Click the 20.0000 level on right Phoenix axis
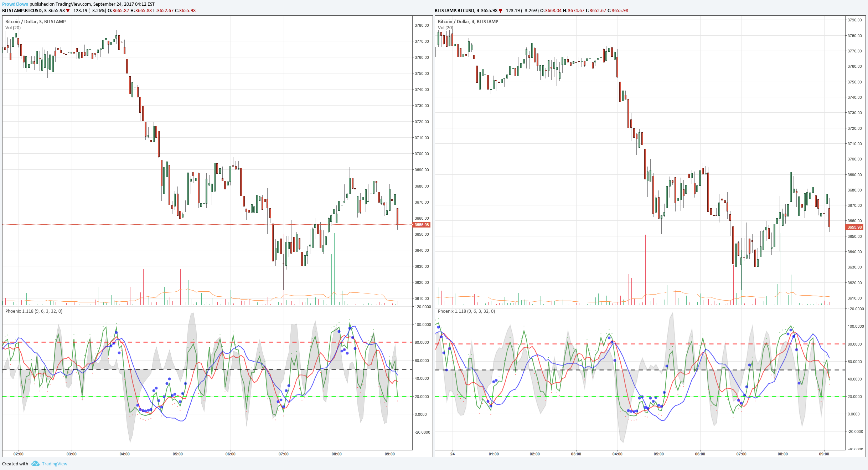 click(856, 397)
